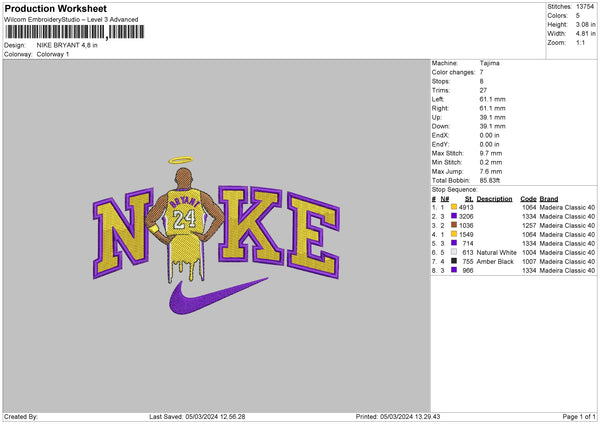Click the 'Color changes:' label
This screenshot has height=424, width=600.
tap(453, 72)
